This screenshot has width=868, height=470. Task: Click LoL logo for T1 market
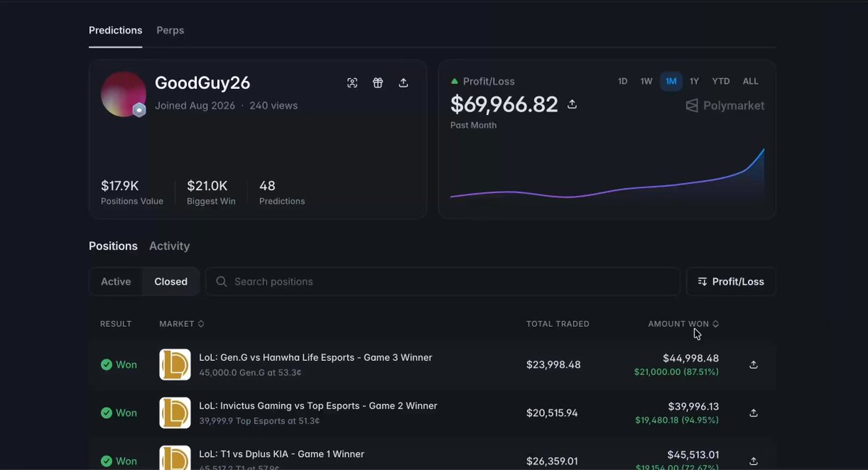175,458
